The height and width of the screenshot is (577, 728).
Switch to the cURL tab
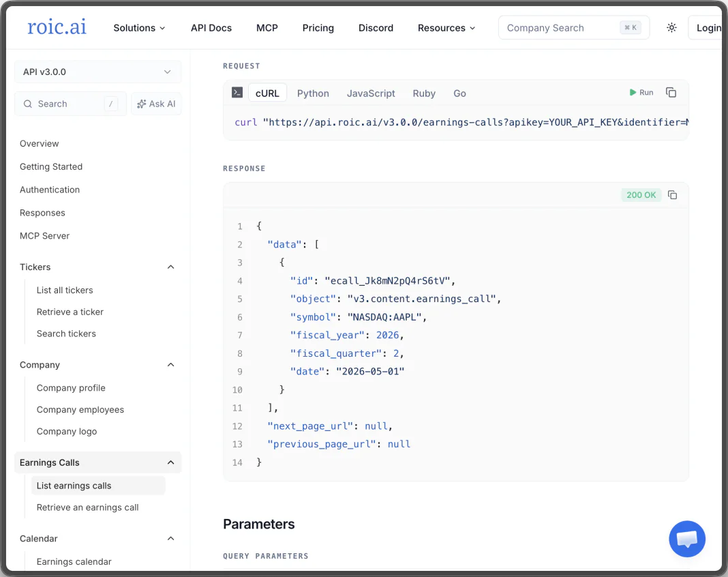(267, 93)
